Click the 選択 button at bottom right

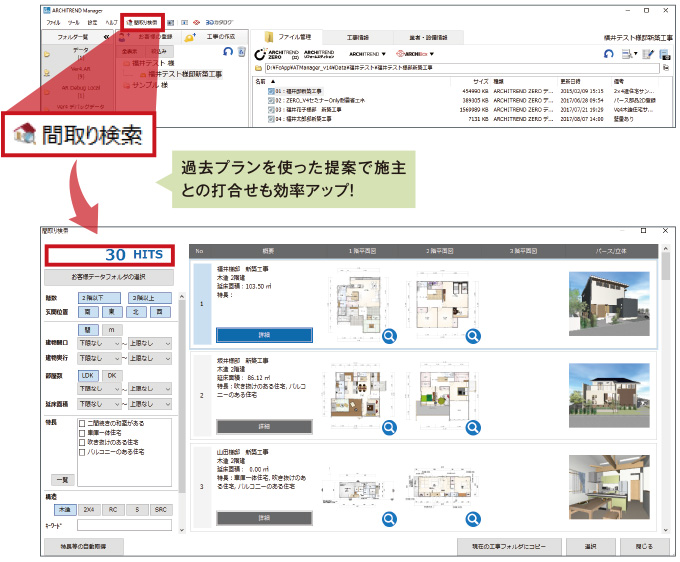pos(591,546)
